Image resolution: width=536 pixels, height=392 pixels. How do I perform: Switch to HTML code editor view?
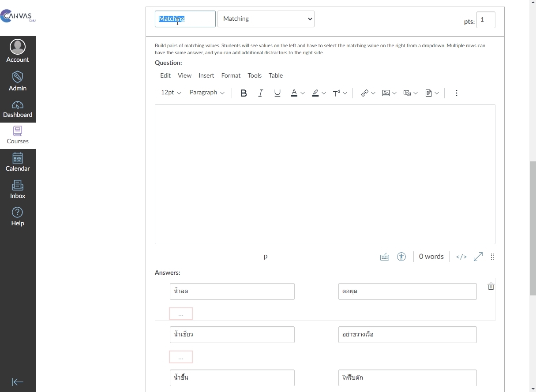(x=461, y=257)
